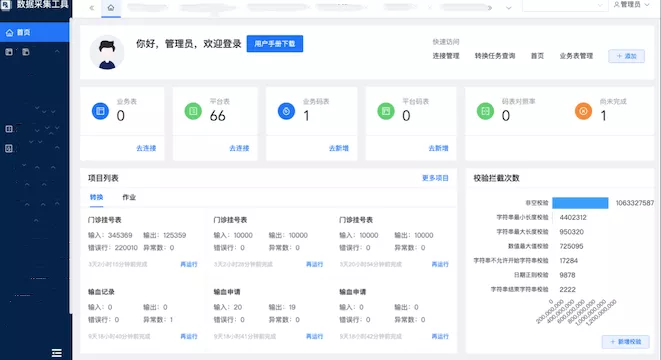This screenshot has height=360, width=661.
Task: Click 再运行 for 输血申请 with input 20
Action: 314,336
